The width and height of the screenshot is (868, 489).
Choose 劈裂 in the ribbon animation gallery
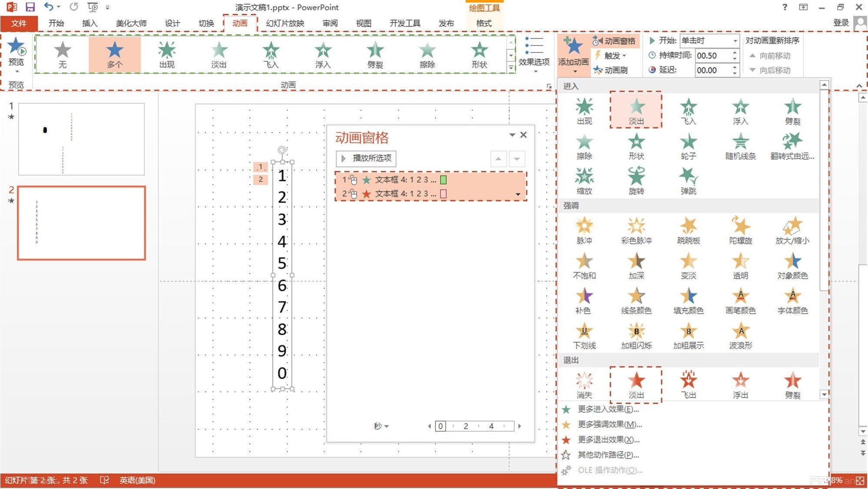[375, 54]
